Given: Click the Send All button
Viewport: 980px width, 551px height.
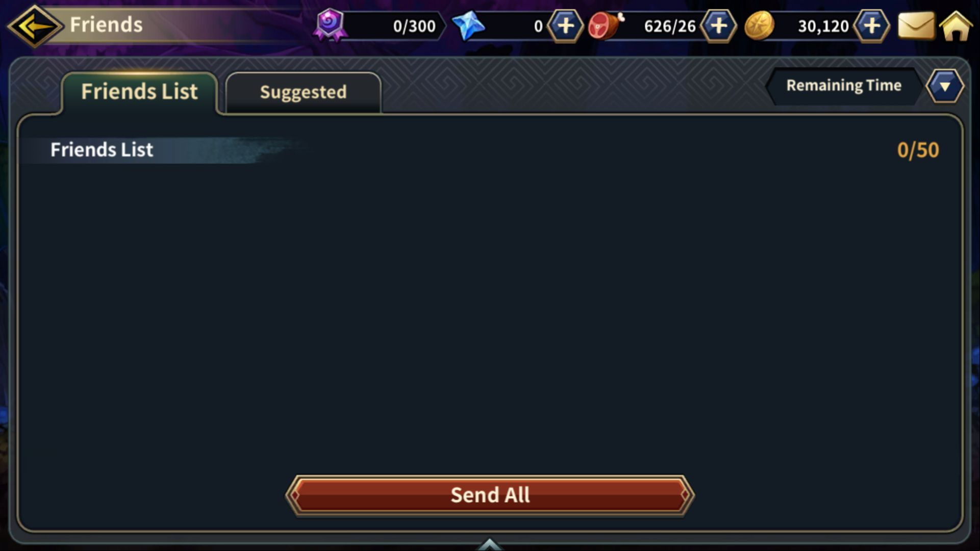Looking at the screenshot, I should [x=490, y=495].
